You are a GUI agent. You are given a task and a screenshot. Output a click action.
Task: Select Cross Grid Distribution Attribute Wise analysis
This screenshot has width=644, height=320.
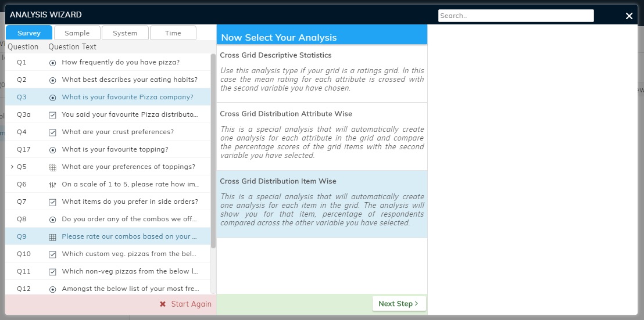[322, 136]
